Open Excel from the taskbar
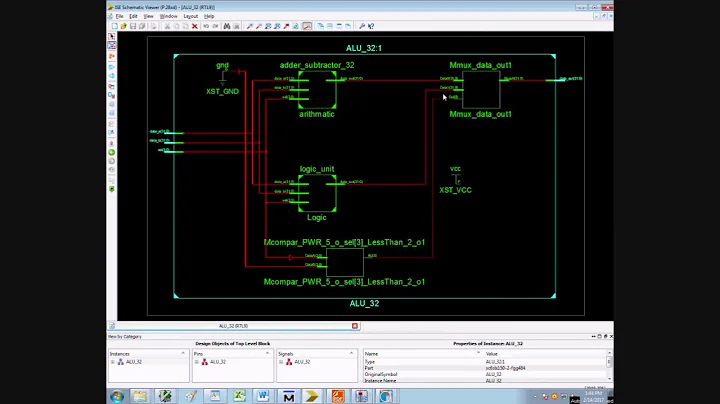 tap(239, 396)
